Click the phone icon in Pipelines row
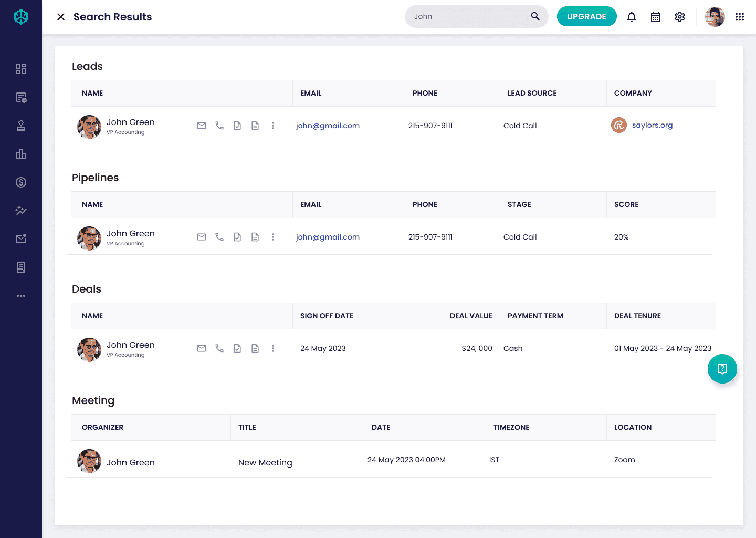756x538 pixels. coord(219,237)
